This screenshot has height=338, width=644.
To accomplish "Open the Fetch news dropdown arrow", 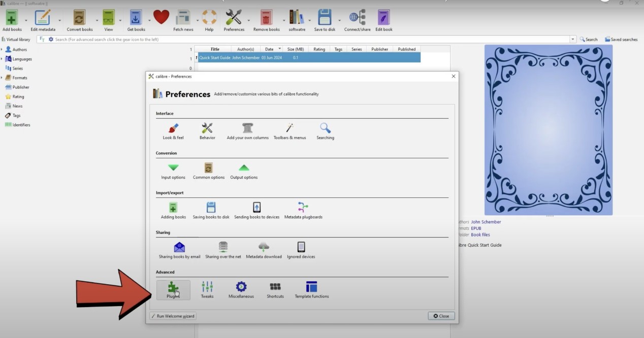I will click(x=197, y=20).
